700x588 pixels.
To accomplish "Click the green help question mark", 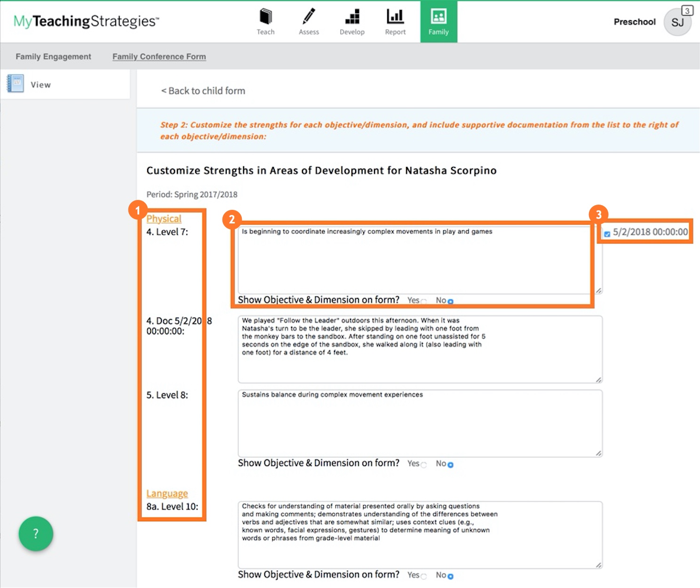I will (x=35, y=534).
